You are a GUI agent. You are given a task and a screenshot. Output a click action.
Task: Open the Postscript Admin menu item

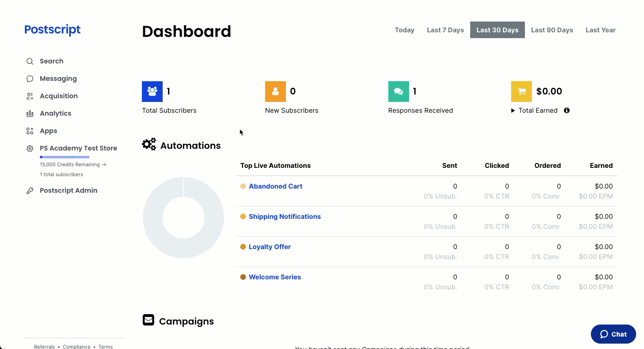(68, 191)
